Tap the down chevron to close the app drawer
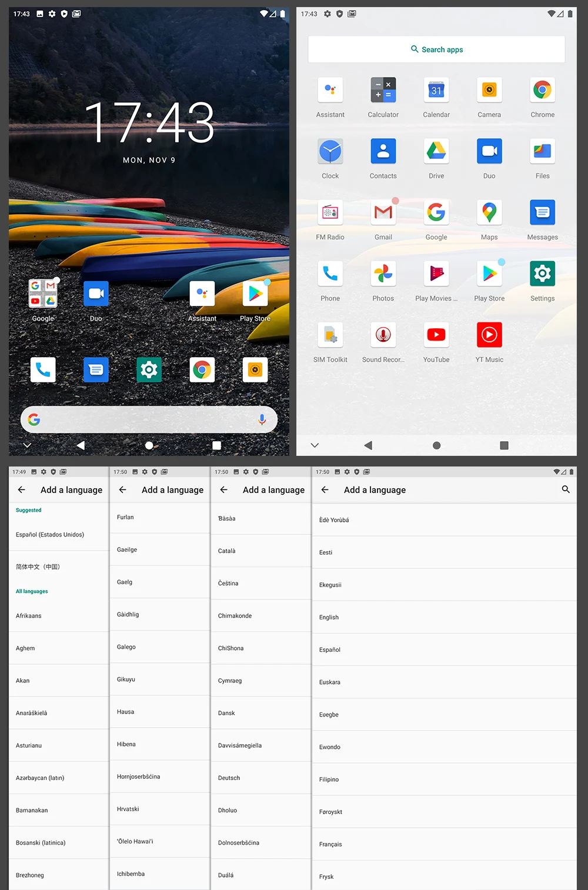 315,445
